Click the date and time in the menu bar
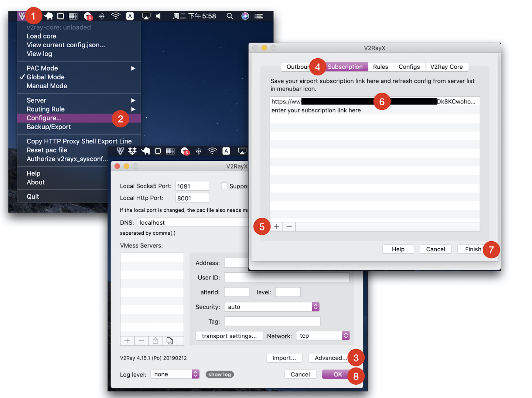 194,16
